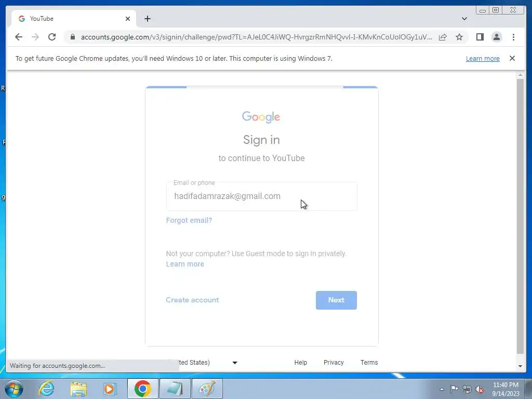Viewport: 532px width, 399px height.
Task: Bookmark this tab with the star
Action: [x=459, y=37]
